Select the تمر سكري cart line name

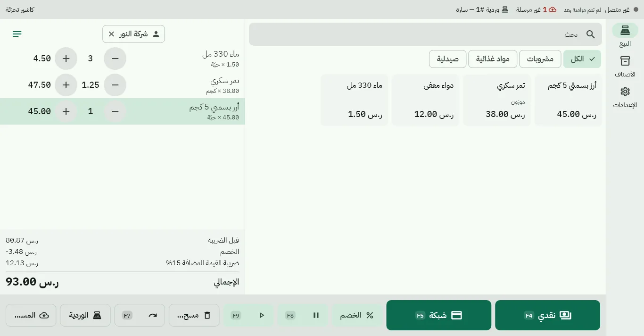[x=224, y=81]
